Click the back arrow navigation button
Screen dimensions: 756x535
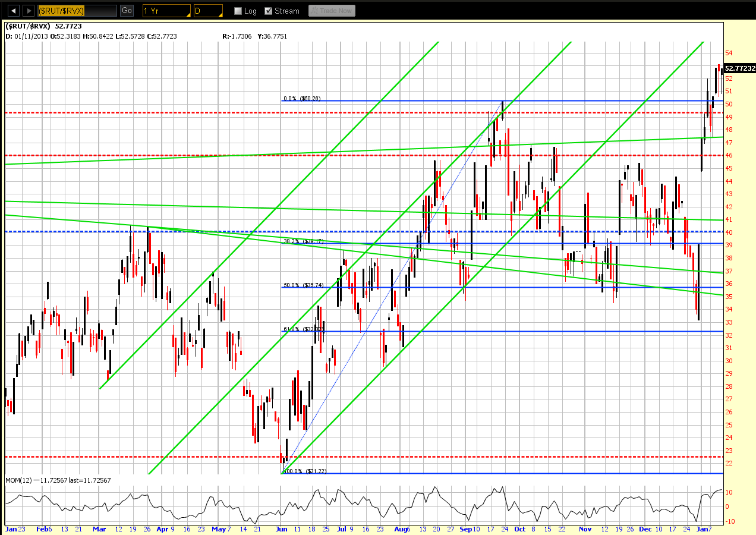point(13,11)
